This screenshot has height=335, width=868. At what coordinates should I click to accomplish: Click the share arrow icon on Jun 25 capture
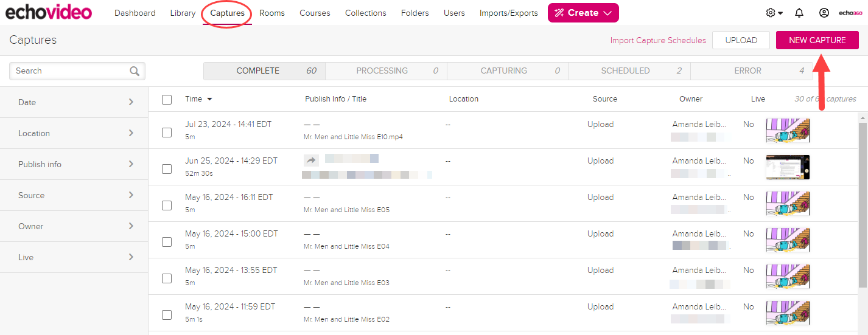point(311,161)
